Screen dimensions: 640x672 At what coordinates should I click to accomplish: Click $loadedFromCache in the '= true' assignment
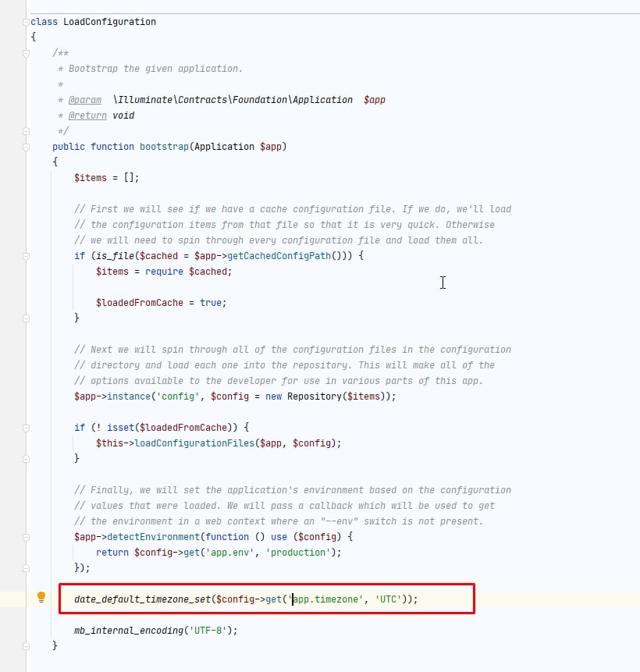[140, 303]
